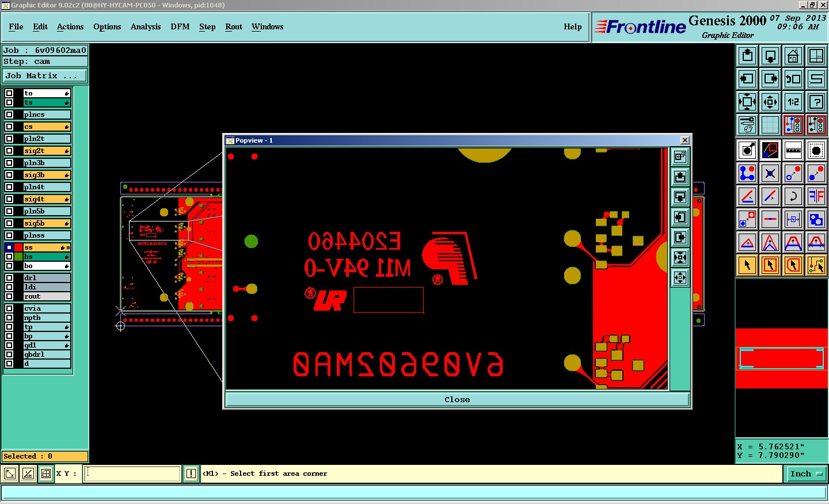Toggle display checkbox for layer plncs
Image resolution: width=829 pixels, height=504 pixels.
[9, 114]
